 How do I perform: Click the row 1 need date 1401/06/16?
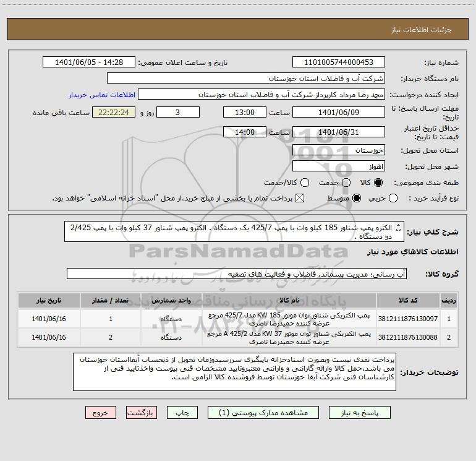(49, 319)
